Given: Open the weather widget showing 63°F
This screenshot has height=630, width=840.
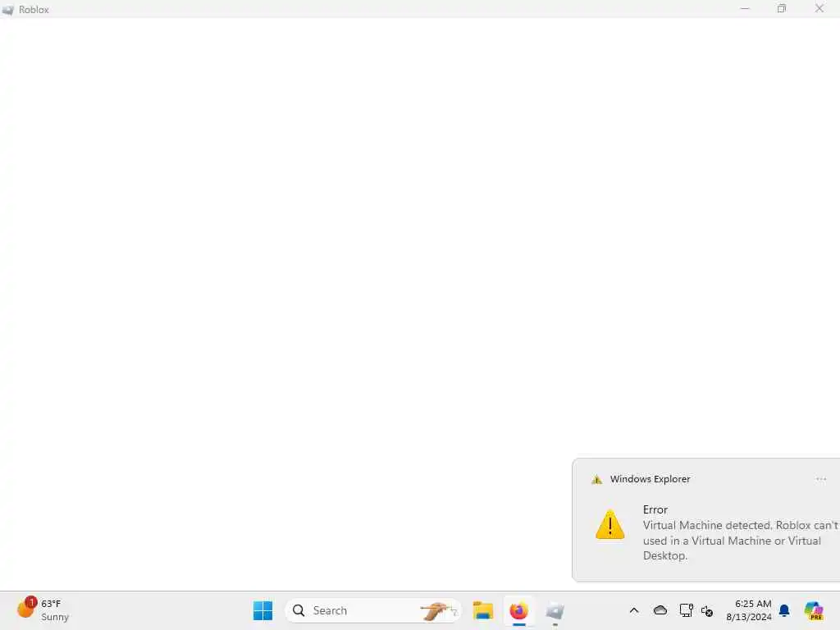Looking at the screenshot, I should [x=43, y=610].
